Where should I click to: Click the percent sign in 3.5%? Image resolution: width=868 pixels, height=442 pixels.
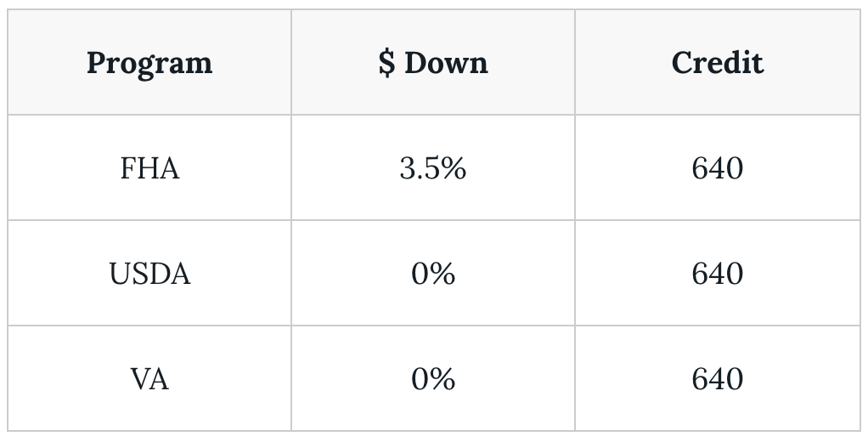pyautogui.click(x=454, y=167)
